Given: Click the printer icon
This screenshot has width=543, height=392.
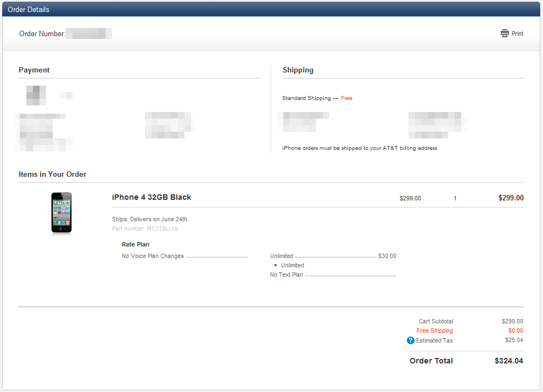Looking at the screenshot, I should [x=505, y=33].
